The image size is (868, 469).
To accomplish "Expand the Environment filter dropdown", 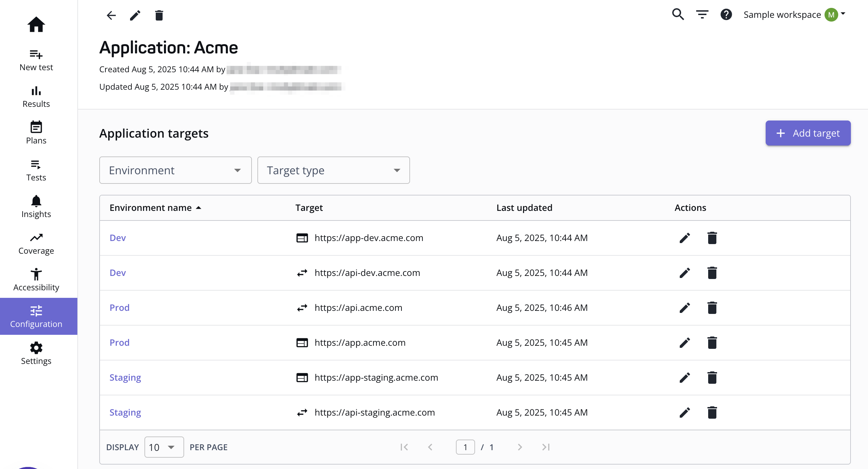I will [175, 170].
